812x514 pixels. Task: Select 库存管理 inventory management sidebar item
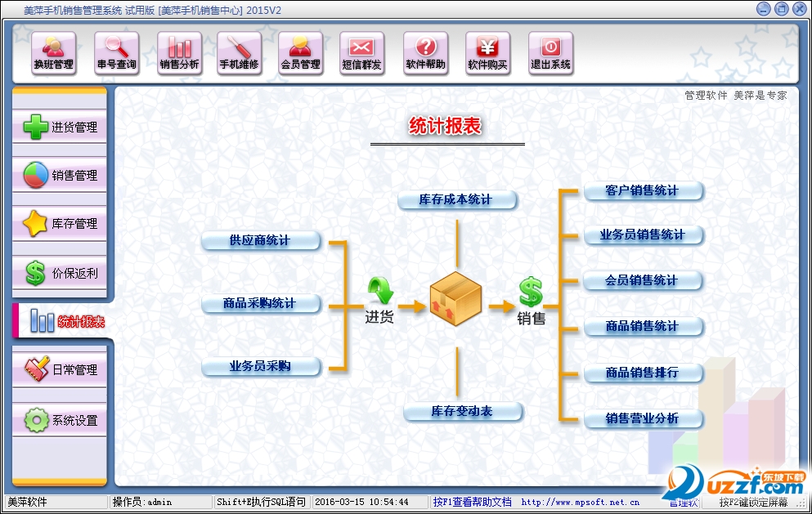60,223
